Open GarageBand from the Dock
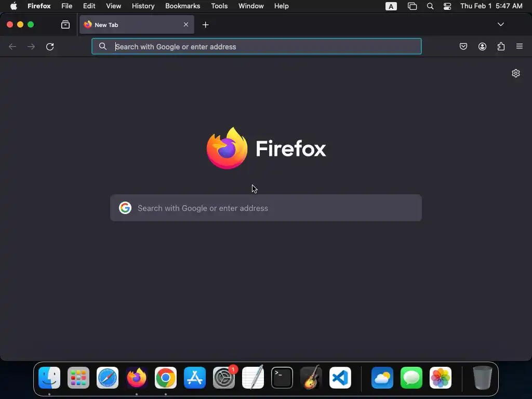This screenshot has height=399, width=532. [x=311, y=378]
